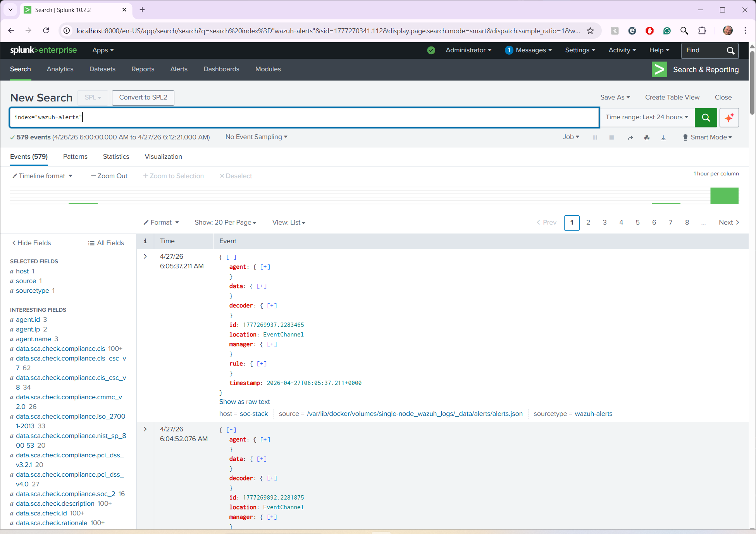Print the search results
The height and width of the screenshot is (534, 756).
(x=647, y=137)
